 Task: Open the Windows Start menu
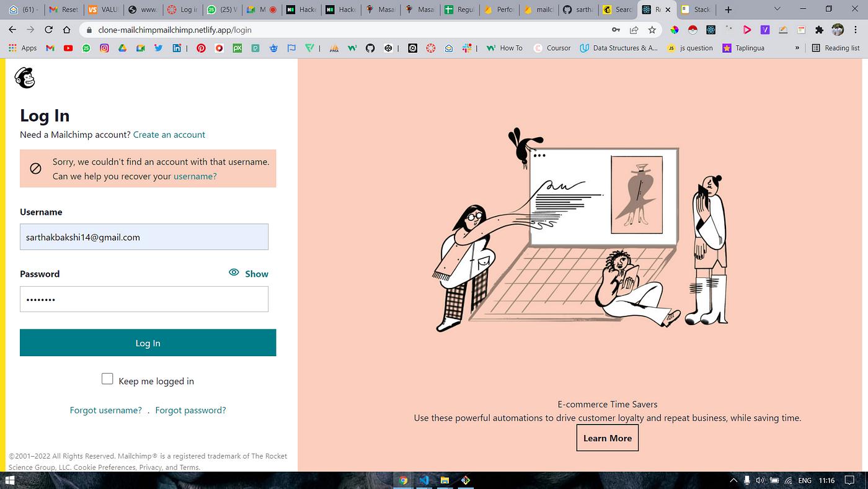(9, 480)
